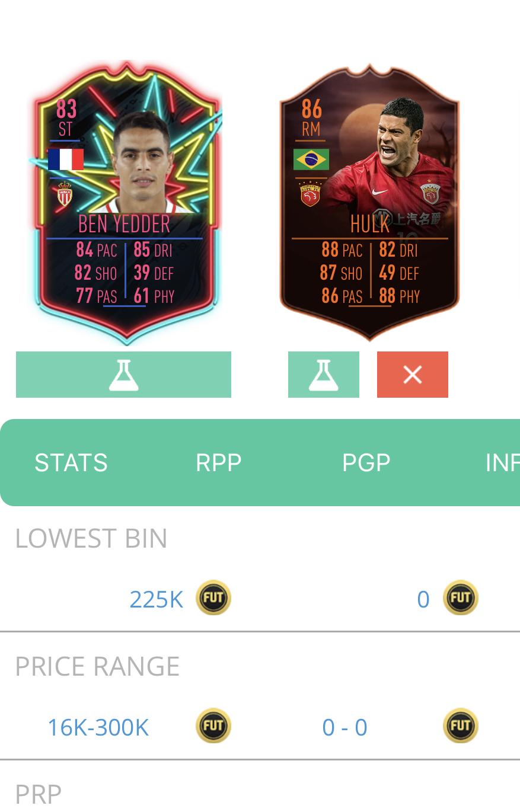Click the Brazil flag on Hulk card
The height and width of the screenshot is (812, 520).
[311, 159]
